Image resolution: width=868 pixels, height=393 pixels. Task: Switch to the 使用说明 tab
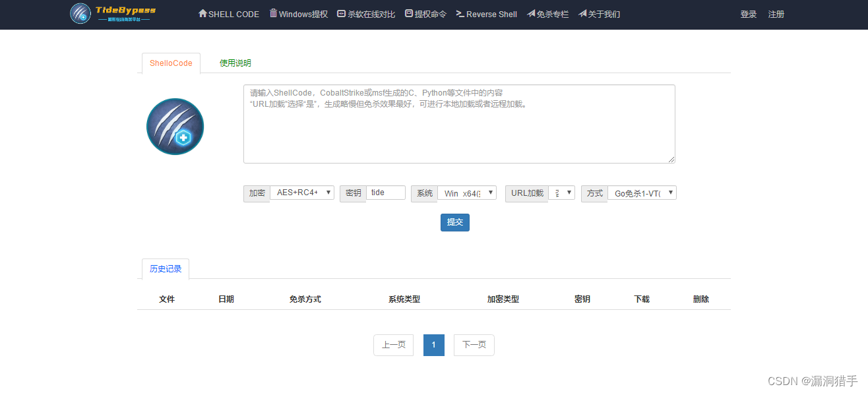235,63
